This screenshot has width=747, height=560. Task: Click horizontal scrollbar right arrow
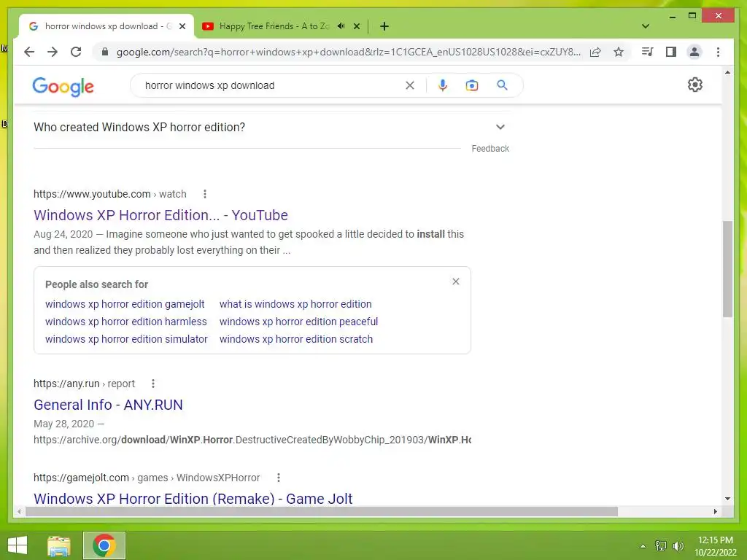715,511
